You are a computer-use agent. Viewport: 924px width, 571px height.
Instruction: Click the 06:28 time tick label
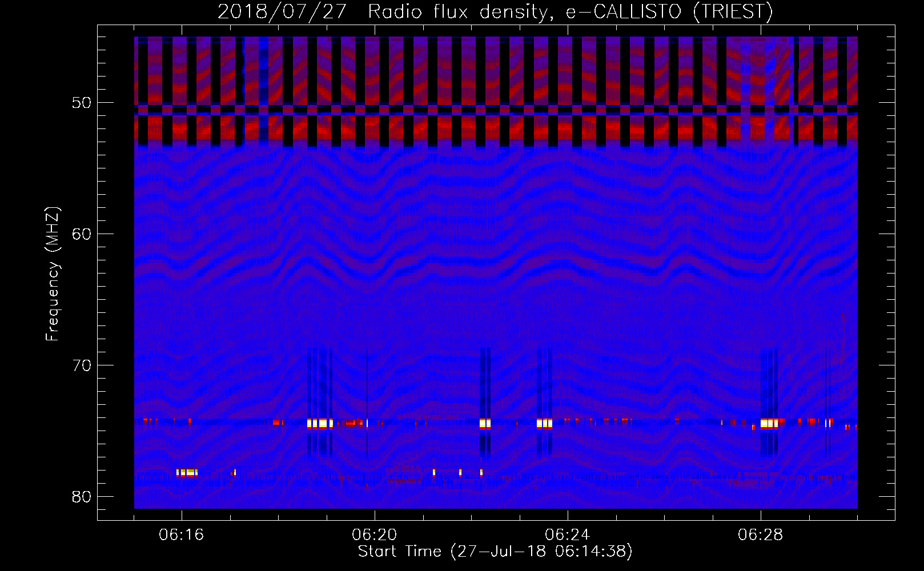pyautogui.click(x=760, y=535)
